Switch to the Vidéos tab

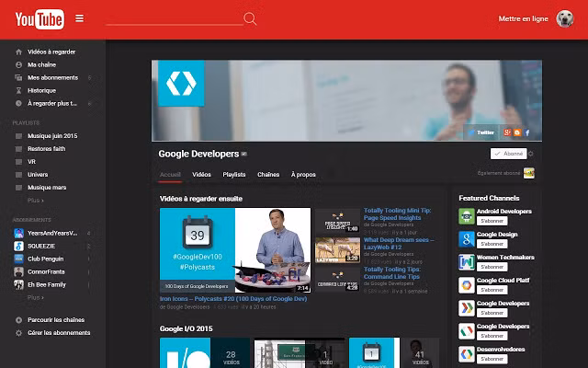click(201, 174)
